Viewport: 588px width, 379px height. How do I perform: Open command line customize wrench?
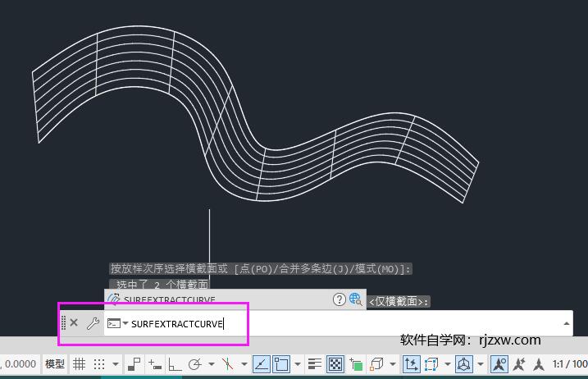(93, 323)
